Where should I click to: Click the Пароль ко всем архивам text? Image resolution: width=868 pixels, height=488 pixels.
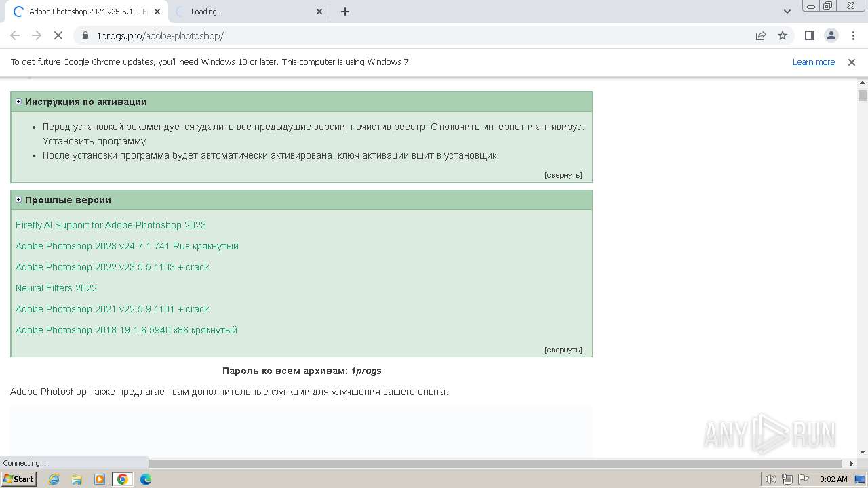[x=302, y=371]
